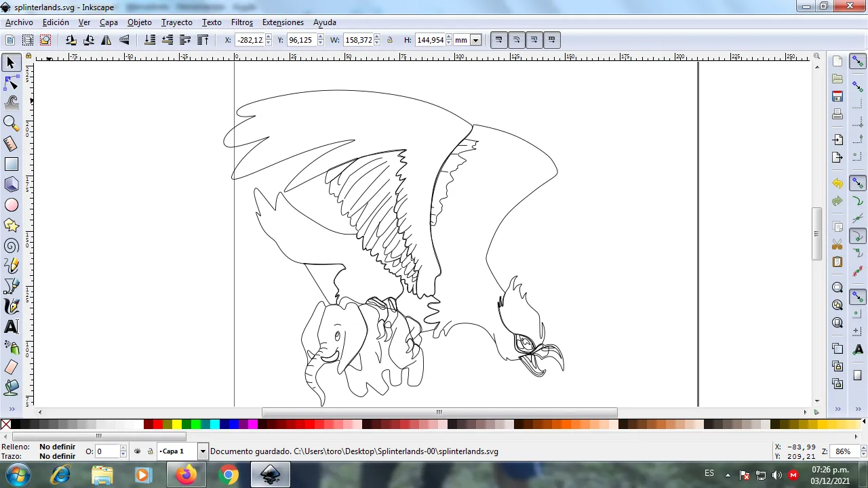Toggle move gradients with objects

coord(534,40)
